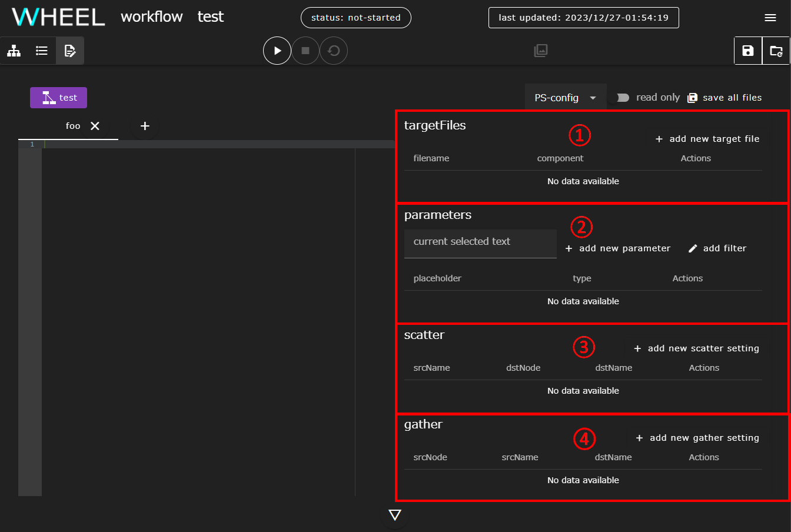
Task: Expand the PS-config dropdown
Action: [566, 98]
